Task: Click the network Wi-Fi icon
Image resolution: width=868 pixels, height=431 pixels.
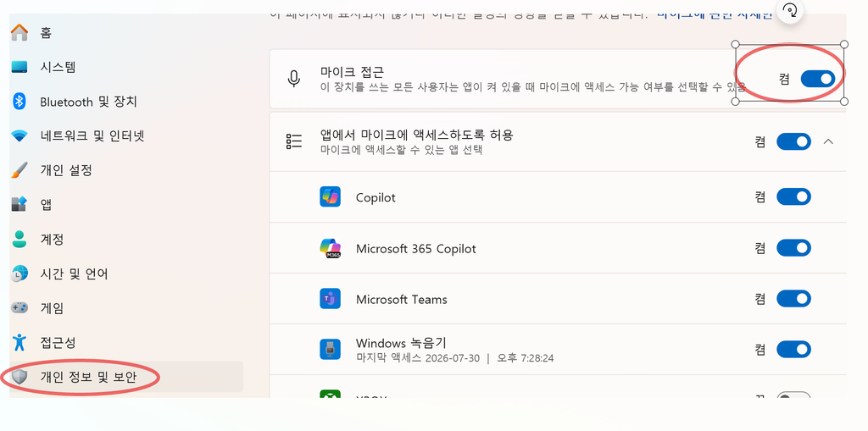Action: (x=19, y=136)
